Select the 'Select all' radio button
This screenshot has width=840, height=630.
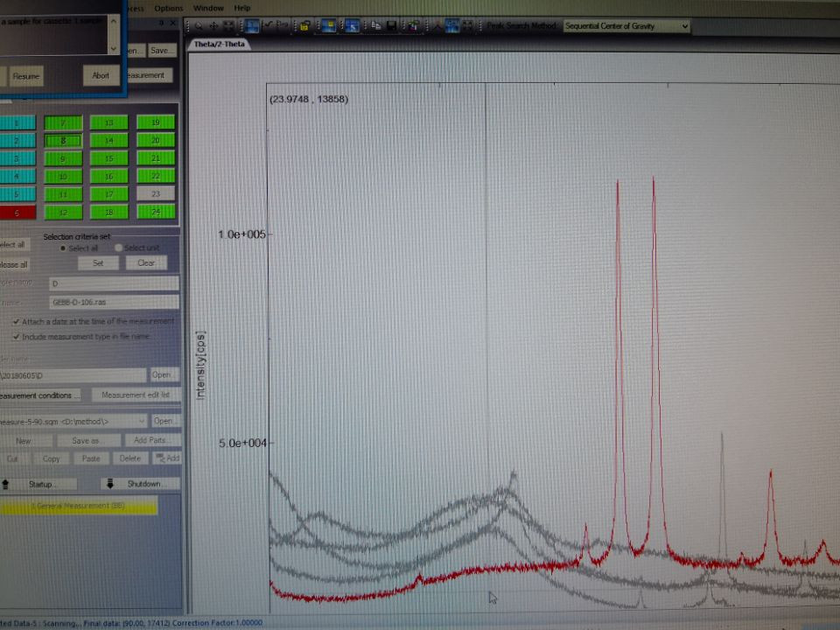pyautogui.click(x=62, y=248)
